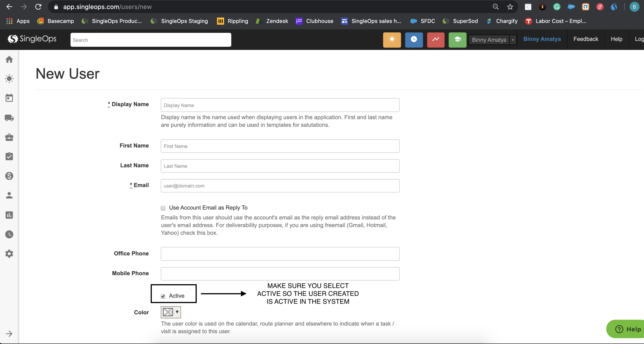The width and height of the screenshot is (644, 344).
Task: Click the zoom magnifier icon in address bar
Action: tap(496, 7)
